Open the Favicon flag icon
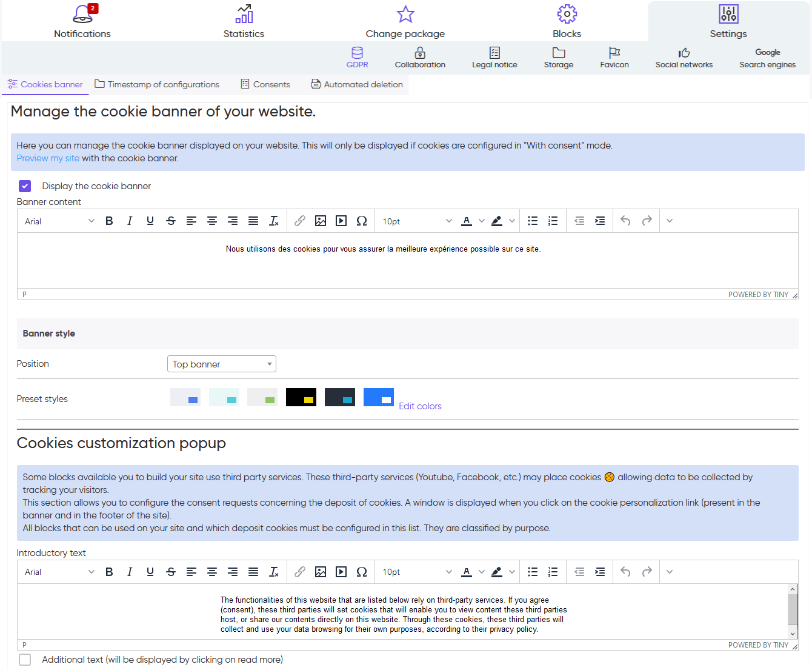The width and height of the screenshot is (812, 670). [x=614, y=53]
